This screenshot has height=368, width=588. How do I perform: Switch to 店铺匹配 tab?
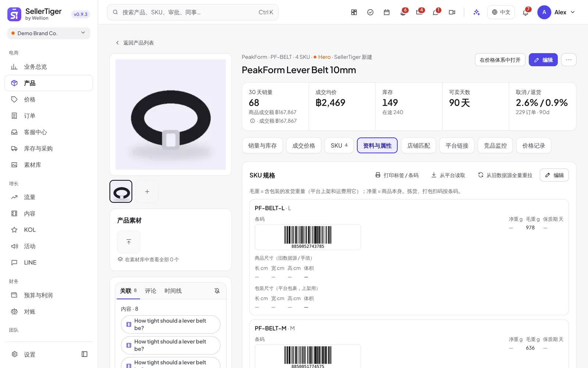click(419, 146)
